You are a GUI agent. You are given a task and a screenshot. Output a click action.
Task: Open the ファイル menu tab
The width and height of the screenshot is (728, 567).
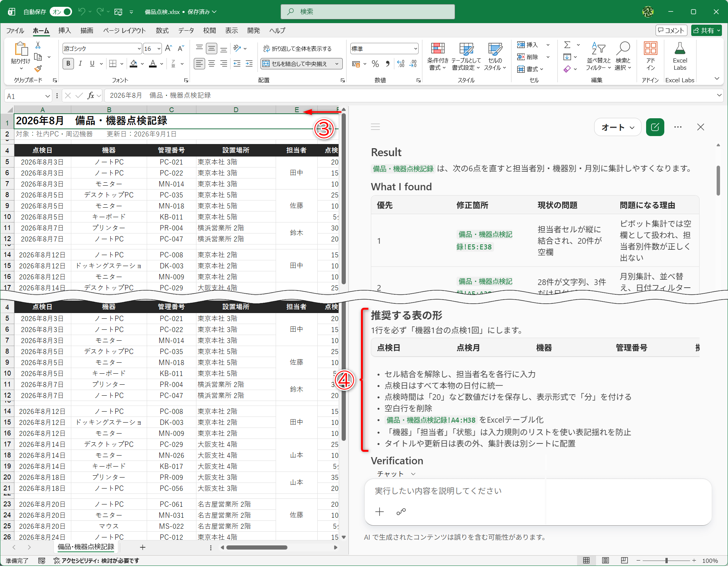(x=15, y=30)
